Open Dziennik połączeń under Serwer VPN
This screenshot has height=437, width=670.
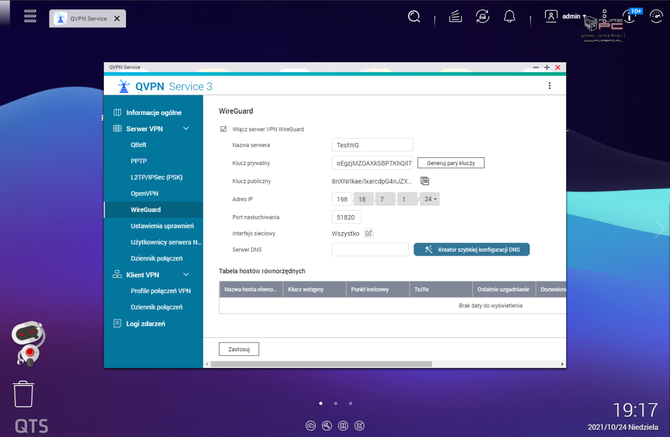coord(156,258)
